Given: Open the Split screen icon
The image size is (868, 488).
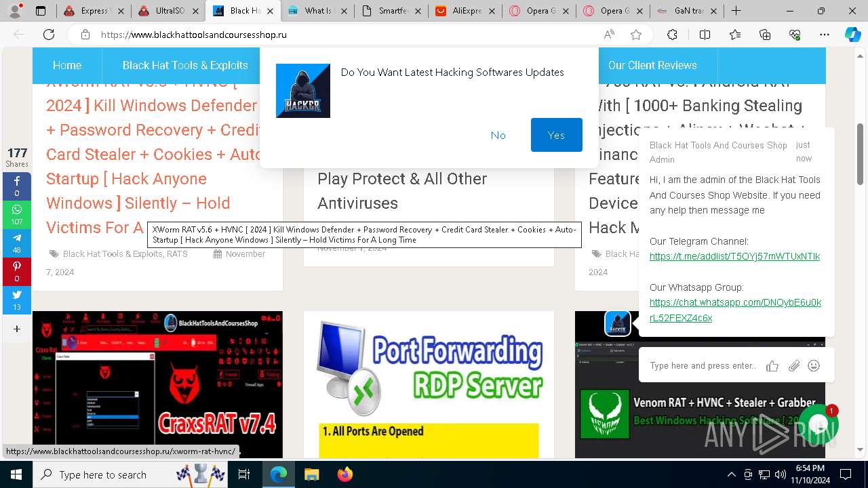Looking at the screenshot, I should [705, 35].
